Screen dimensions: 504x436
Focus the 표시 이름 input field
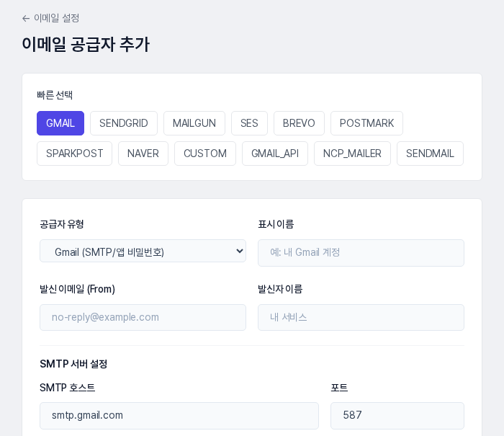(361, 253)
